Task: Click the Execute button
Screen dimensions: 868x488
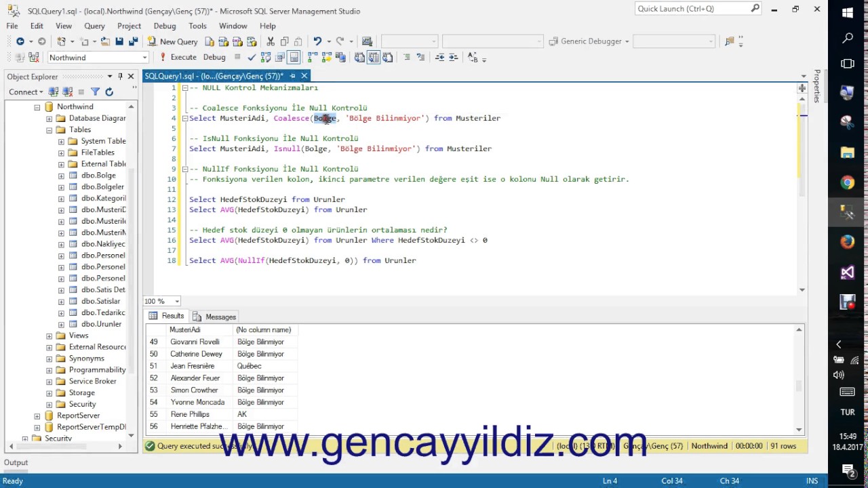Action: [178, 58]
